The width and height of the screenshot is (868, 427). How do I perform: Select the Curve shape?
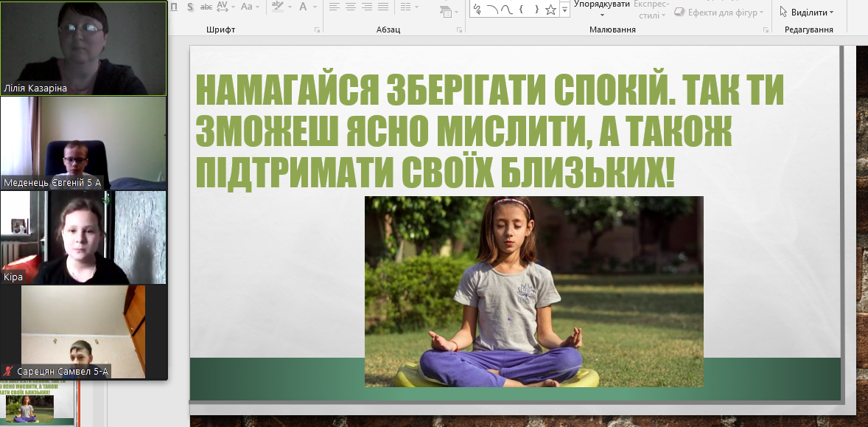point(506,10)
